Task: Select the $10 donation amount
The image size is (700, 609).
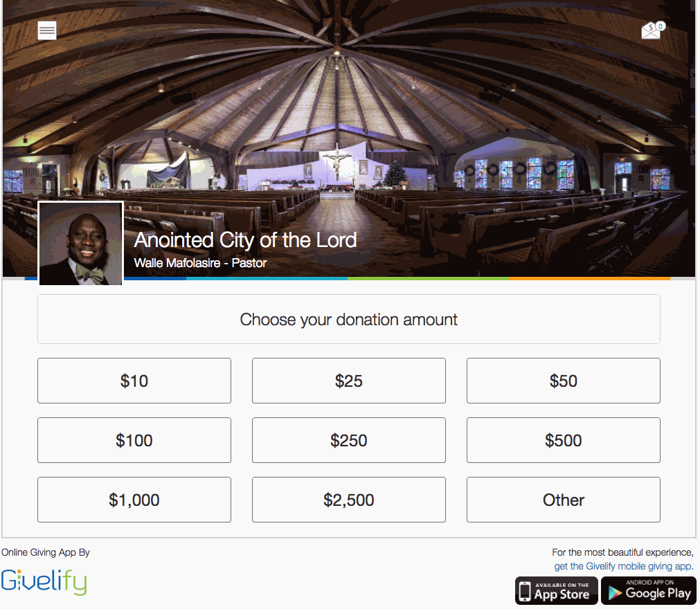Action: 134,381
